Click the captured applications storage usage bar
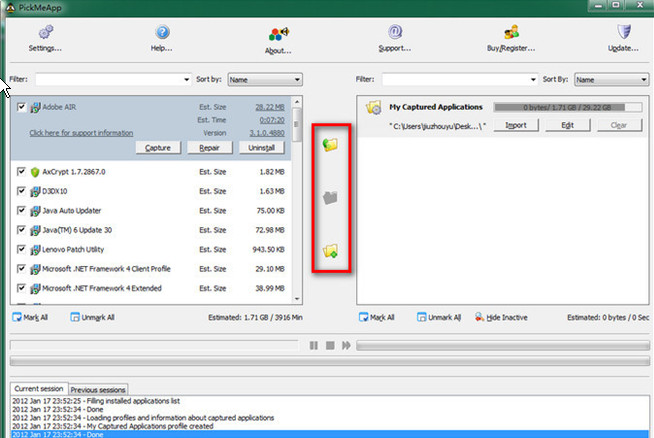 point(568,108)
